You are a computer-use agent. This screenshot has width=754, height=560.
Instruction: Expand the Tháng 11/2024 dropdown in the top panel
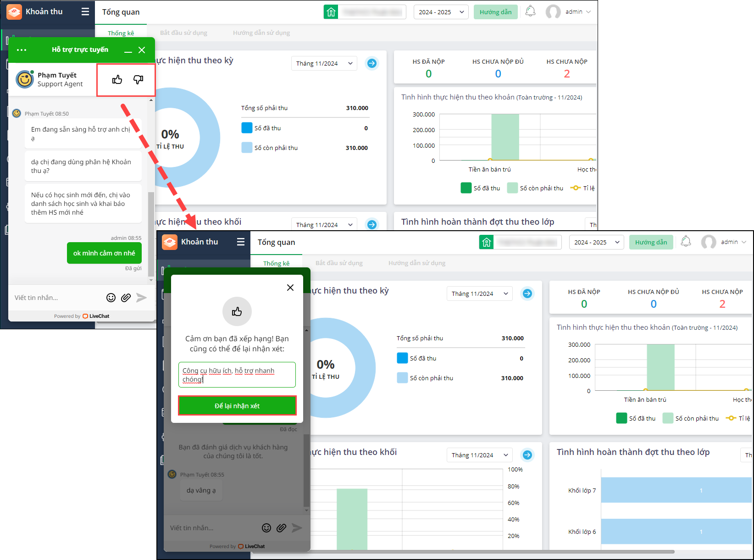tap(324, 63)
